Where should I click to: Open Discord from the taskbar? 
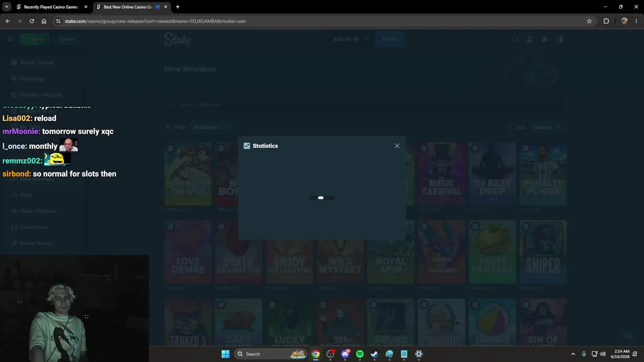click(x=345, y=354)
